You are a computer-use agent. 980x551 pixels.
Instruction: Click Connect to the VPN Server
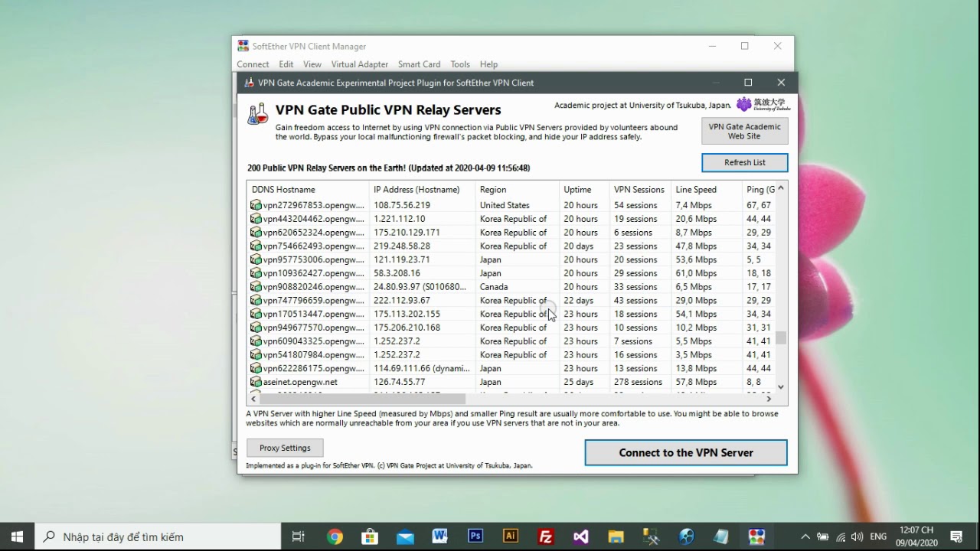tap(686, 452)
